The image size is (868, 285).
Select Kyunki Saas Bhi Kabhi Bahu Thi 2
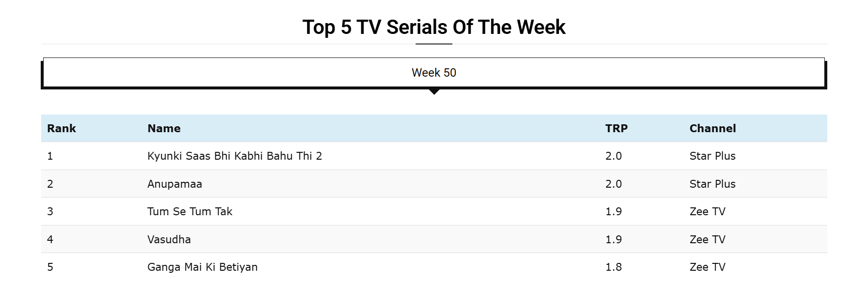point(235,156)
